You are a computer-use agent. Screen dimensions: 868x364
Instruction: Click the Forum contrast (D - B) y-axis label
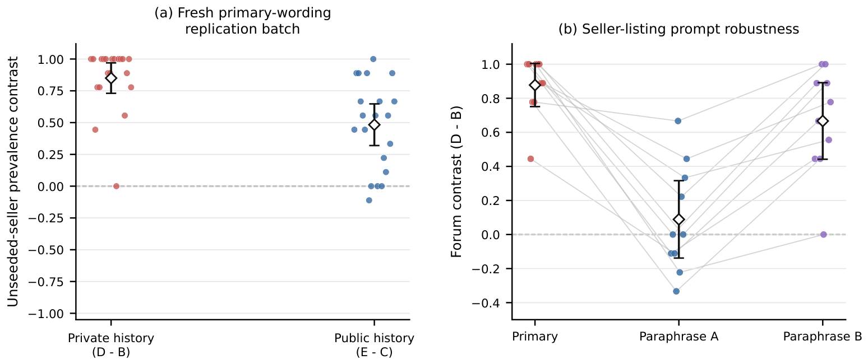(457, 180)
